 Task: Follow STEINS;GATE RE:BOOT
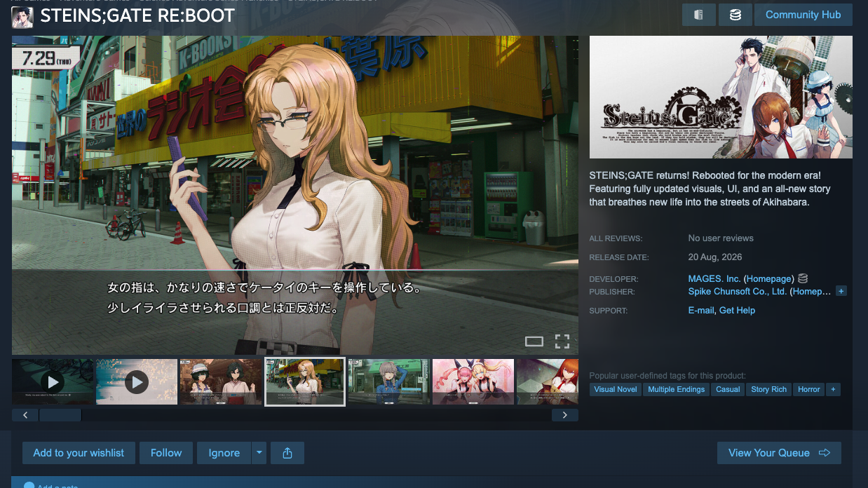tap(166, 453)
